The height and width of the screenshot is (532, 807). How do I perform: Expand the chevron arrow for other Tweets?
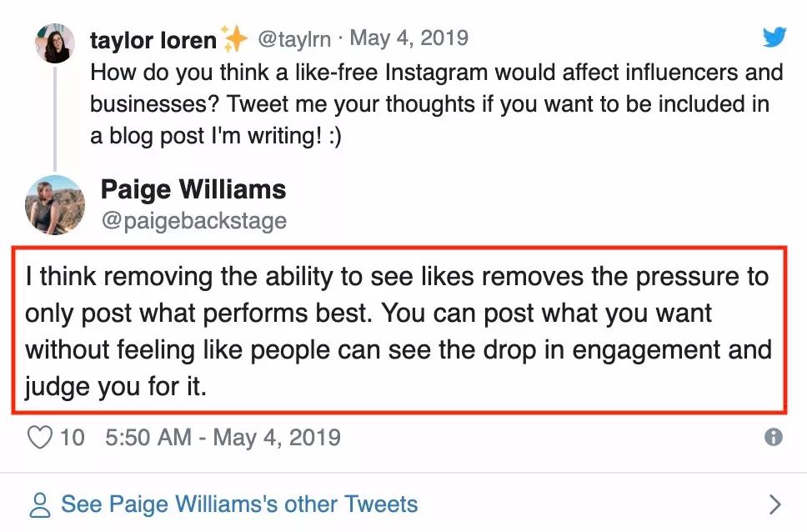[774, 504]
